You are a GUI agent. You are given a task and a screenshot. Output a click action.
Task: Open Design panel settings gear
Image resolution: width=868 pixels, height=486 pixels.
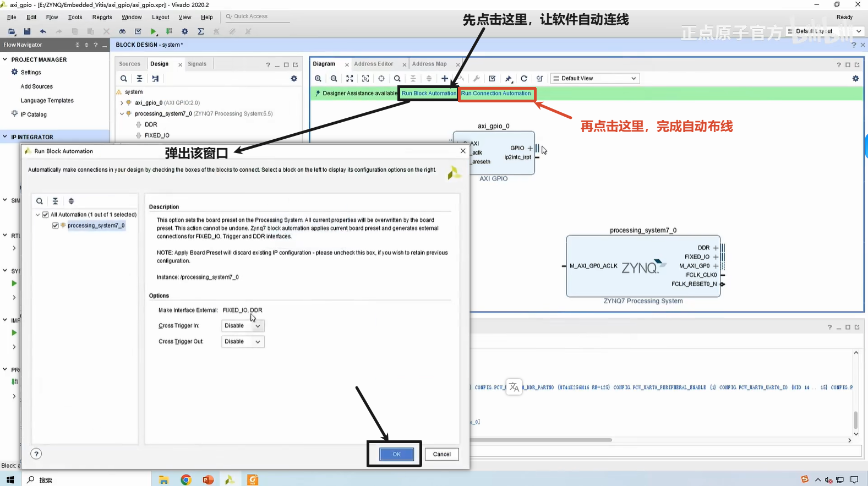pos(294,79)
